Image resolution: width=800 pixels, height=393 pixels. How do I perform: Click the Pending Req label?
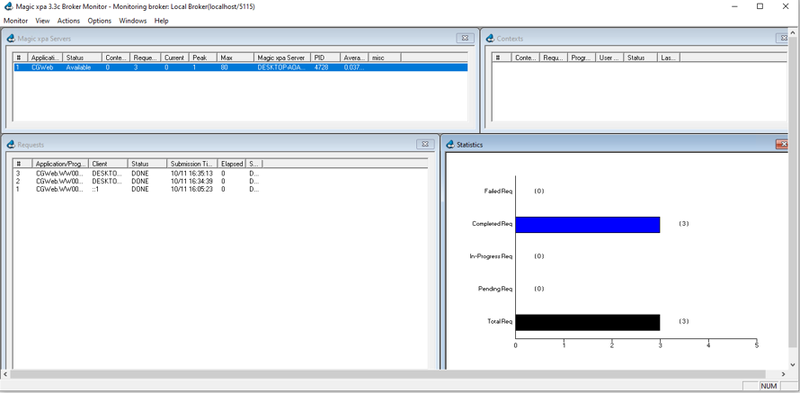495,289
